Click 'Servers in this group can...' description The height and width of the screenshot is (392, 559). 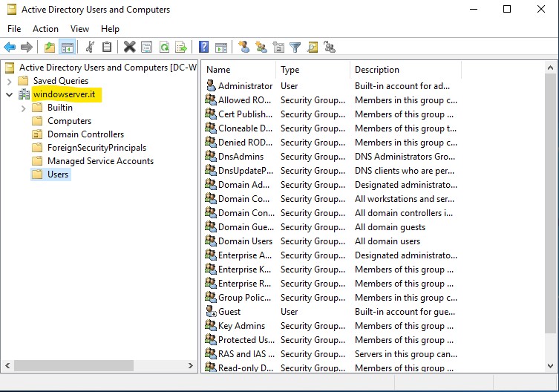(x=406, y=354)
